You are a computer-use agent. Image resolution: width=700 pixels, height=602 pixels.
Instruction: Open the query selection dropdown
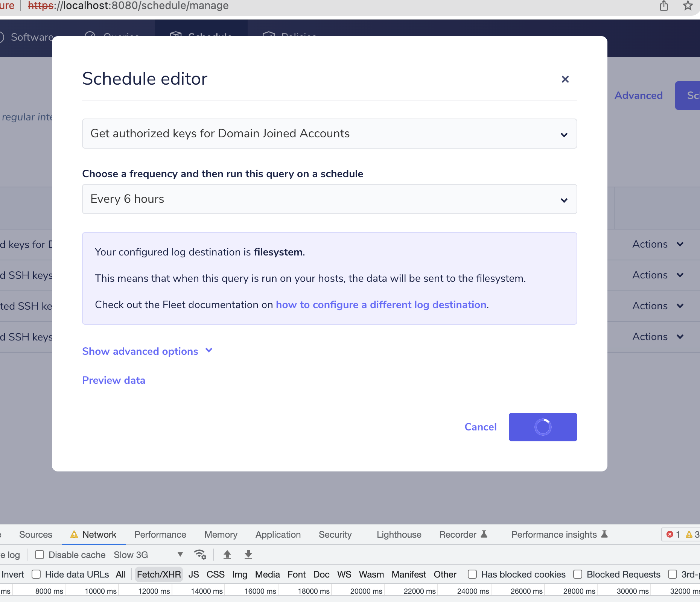[329, 134]
